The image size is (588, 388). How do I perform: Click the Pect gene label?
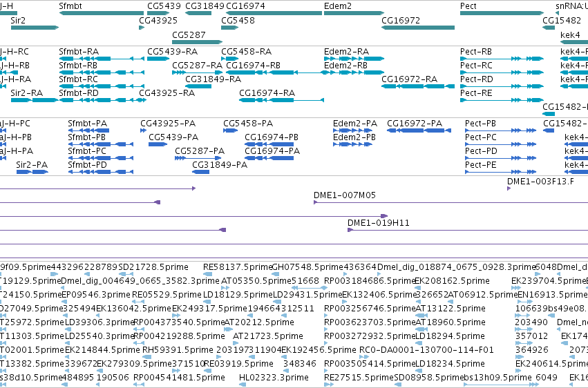click(x=468, y=6)
